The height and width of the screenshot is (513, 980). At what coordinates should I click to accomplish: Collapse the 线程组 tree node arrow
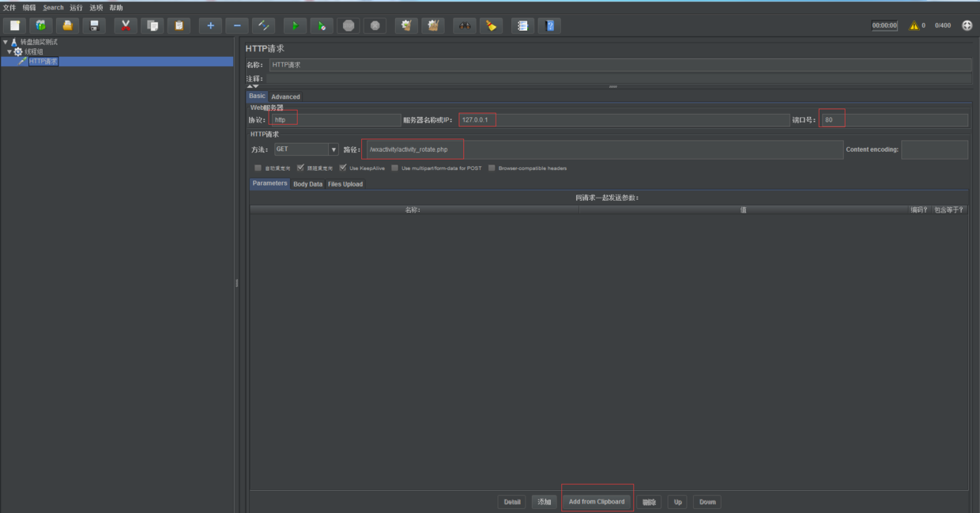click(9, 51)
